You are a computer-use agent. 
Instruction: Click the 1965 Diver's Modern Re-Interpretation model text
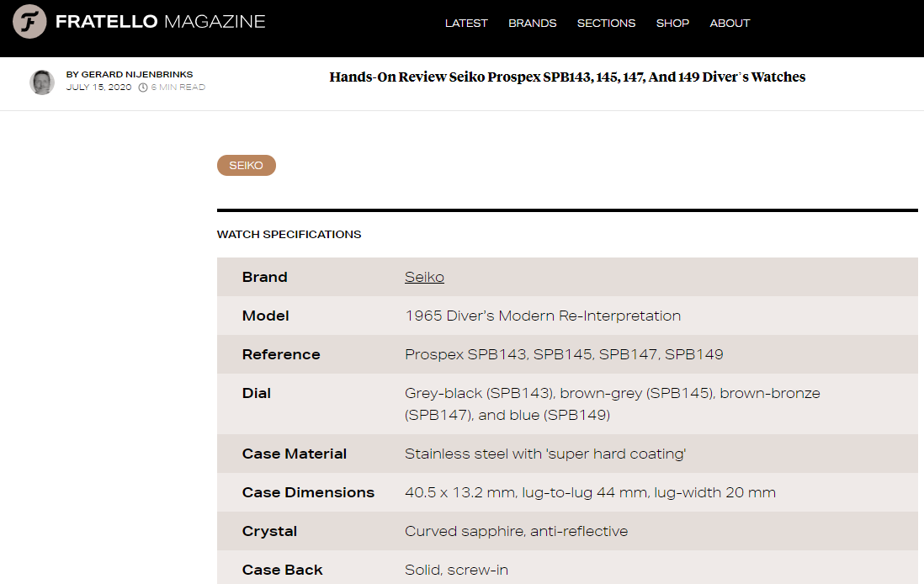pos(543,316)
